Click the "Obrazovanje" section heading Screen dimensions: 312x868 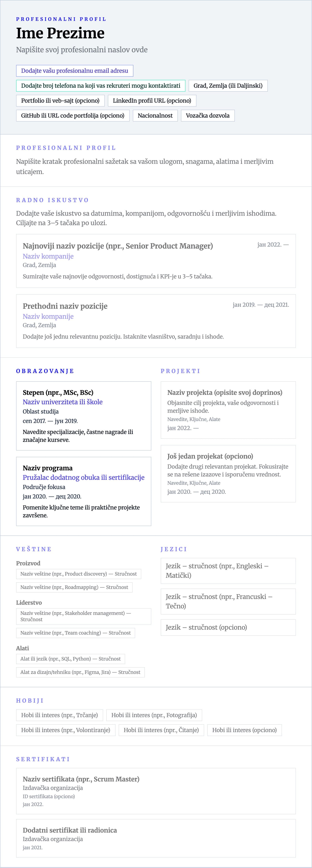45,371
